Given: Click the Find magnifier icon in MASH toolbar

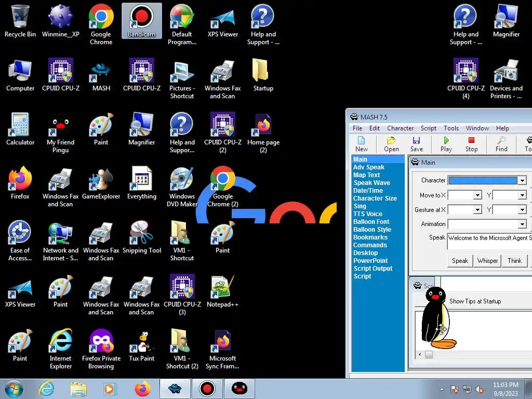Looking at the screenshot, I should [501, 144].
